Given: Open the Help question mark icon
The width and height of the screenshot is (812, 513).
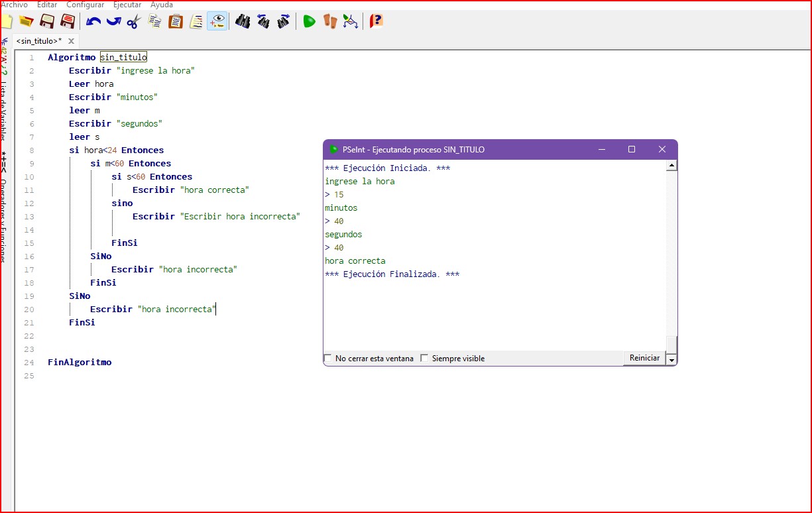Looking at the screenshot, I should point(376,21).
